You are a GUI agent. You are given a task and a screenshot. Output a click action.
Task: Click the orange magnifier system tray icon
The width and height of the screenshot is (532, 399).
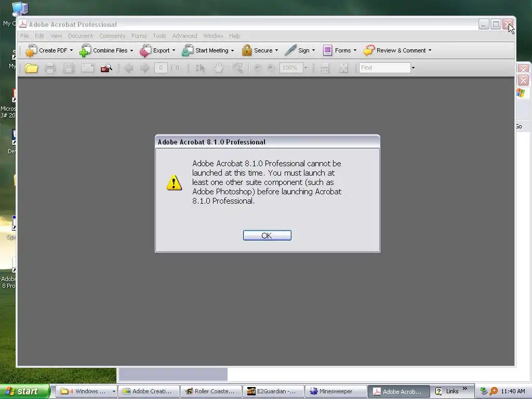(x=494, y=392)
